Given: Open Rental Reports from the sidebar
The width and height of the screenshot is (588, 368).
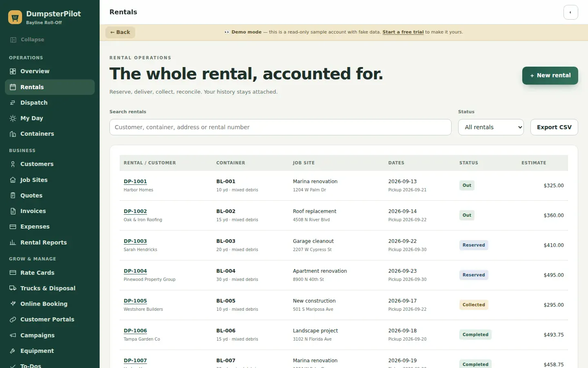Looking at the screenshot, I should coord(50,242).
